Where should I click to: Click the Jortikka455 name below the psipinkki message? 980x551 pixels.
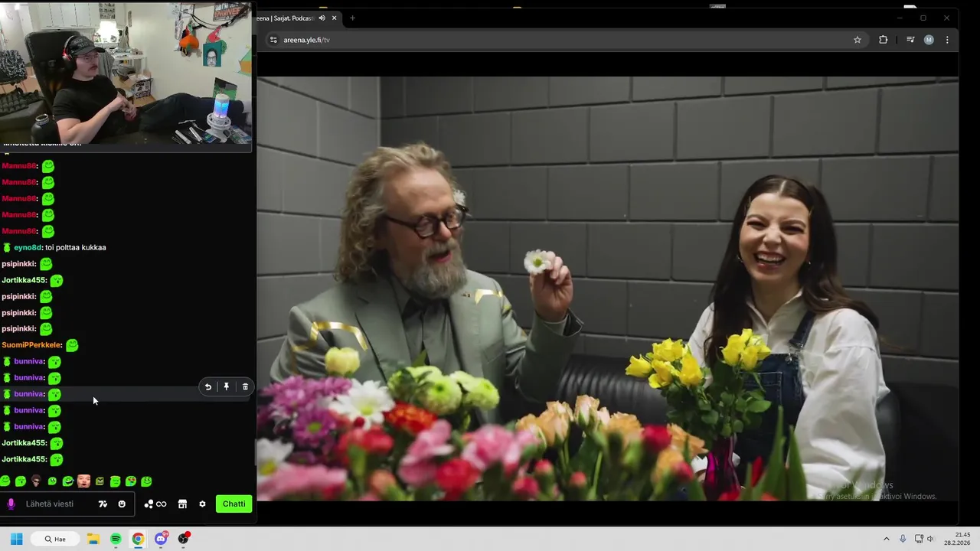pos(24,280)
